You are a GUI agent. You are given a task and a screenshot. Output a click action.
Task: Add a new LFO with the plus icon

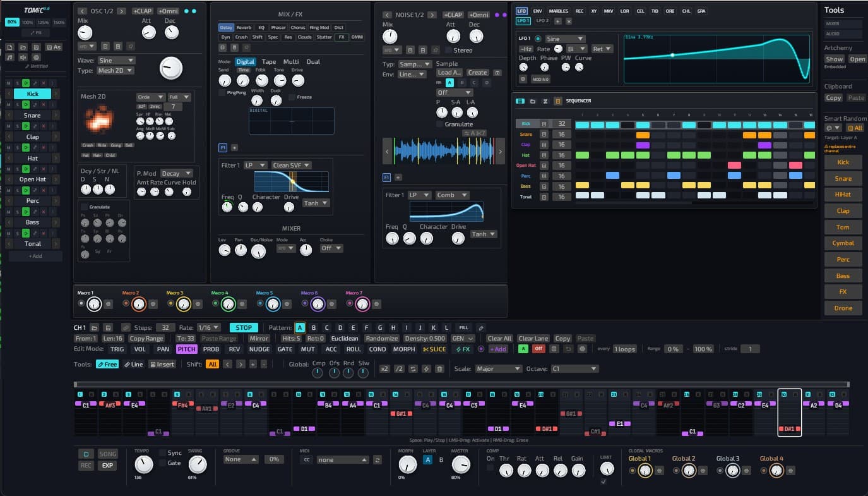[x=559, y=21]
